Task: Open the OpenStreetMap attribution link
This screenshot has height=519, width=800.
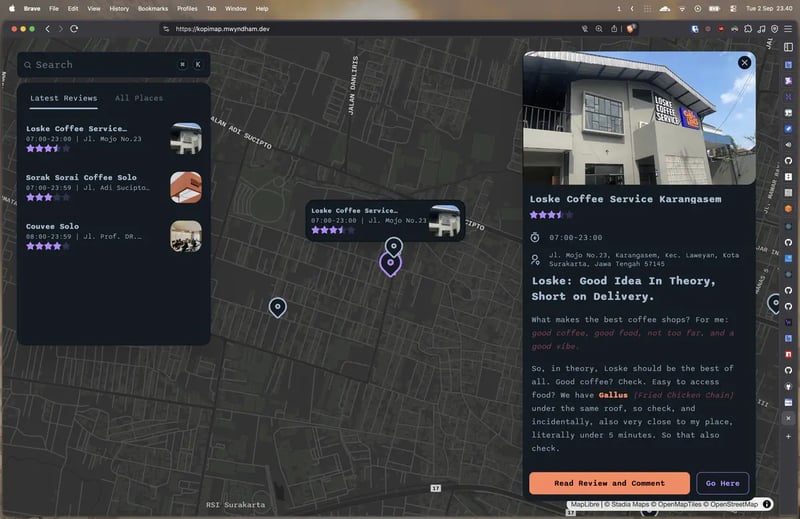Action: [x=734, y=504]
